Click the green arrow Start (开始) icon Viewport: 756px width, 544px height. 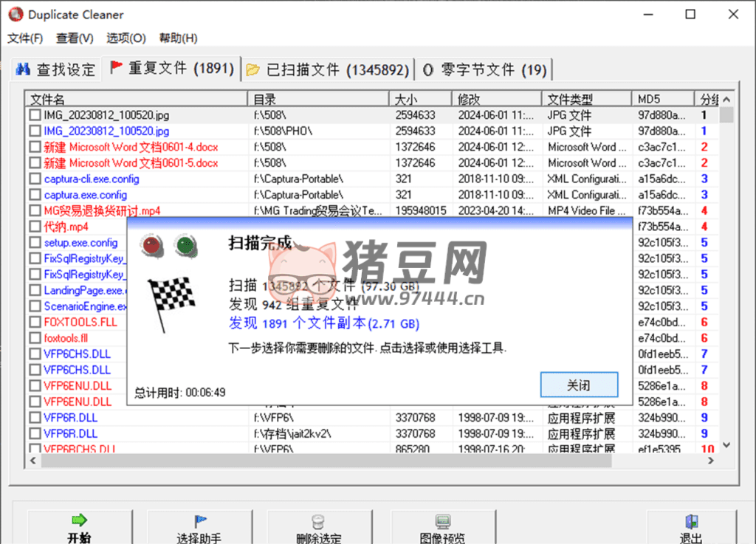coord(79,521)
